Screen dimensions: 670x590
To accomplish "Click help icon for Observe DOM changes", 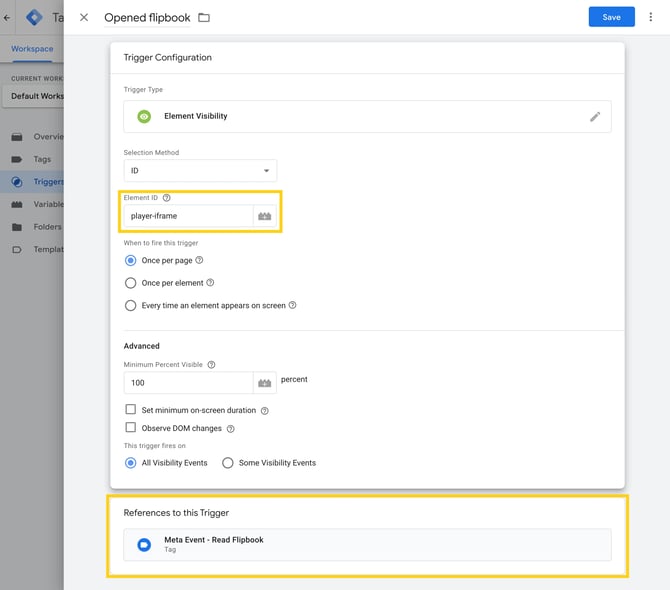I will pyautogui.click(x=230, y=429).
